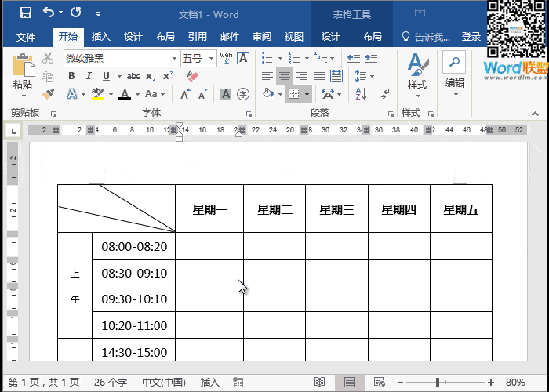
Task: Click the Save icon in title bar
Action: 25,13
